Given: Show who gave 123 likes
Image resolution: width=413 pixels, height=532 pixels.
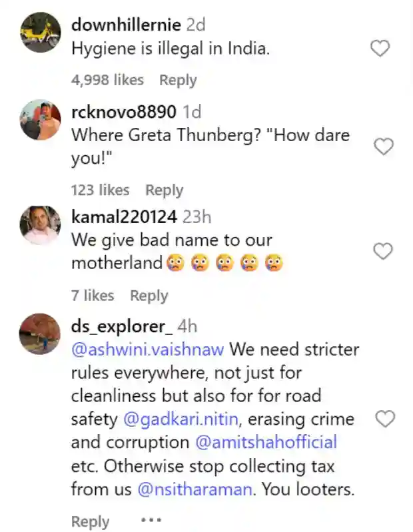Looking at the screenshot, I should pyautogui.click(x=100, y=190).
